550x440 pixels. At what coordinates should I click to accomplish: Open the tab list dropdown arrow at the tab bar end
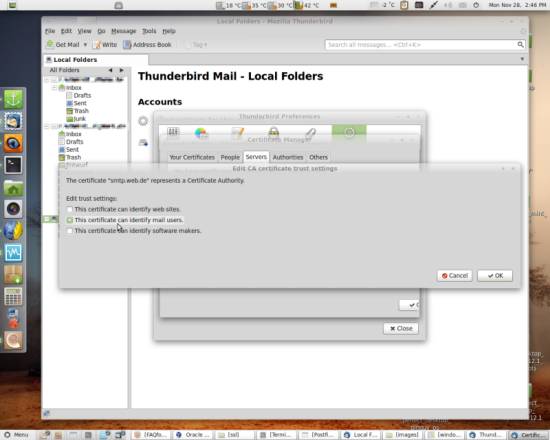tap(522, 59)
